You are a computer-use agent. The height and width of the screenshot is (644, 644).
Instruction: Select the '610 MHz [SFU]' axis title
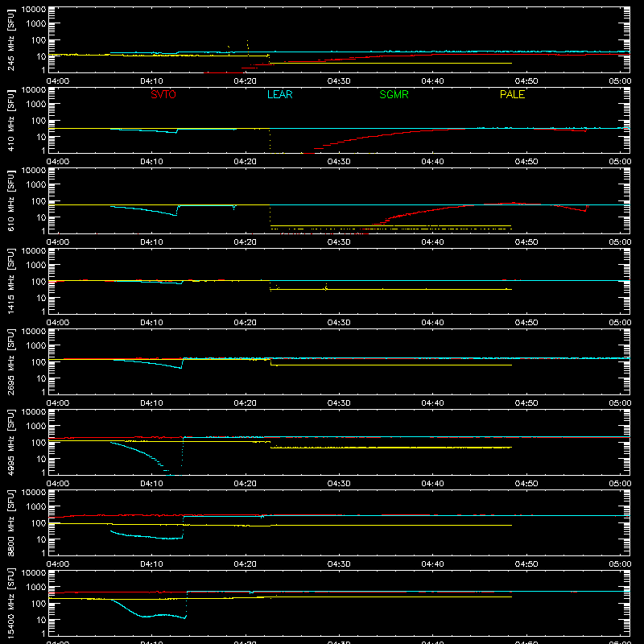(10, 200)
